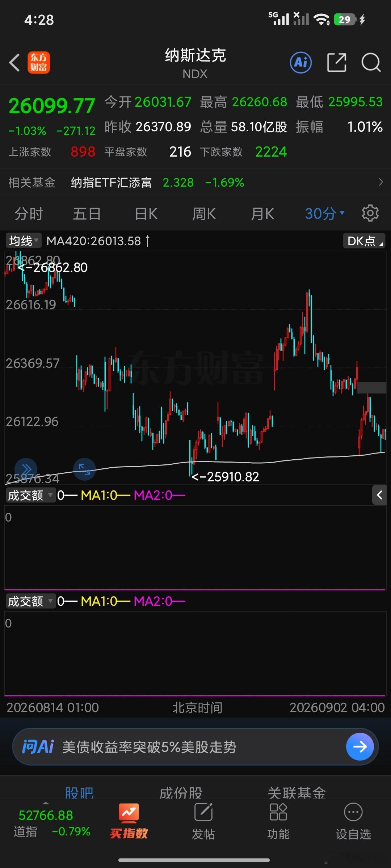Tap the 道指 52766.88 quote

pos(46,815)
